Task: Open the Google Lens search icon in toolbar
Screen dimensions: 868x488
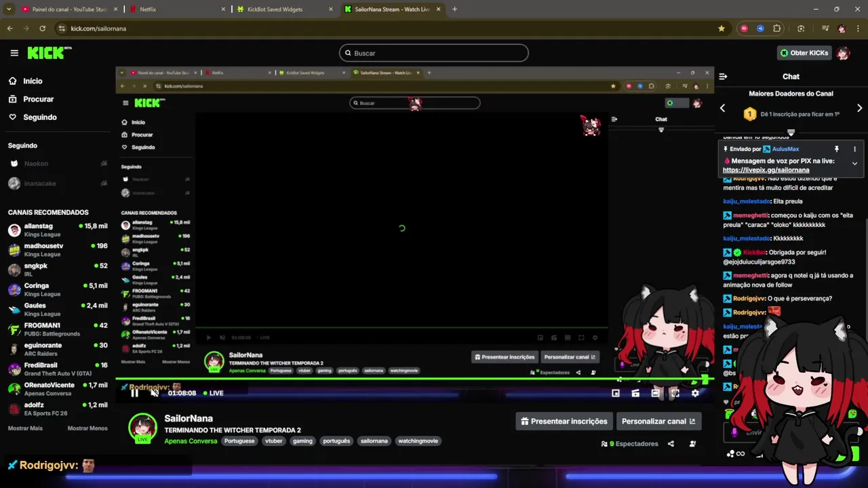Action: pos(801,28)
